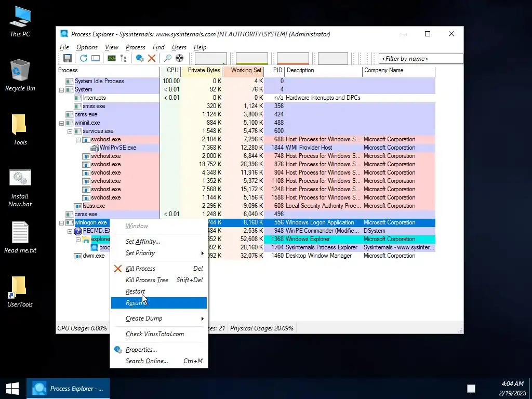Collapse the wininit.exe tree node
This screenshot has width=532, height=399.
point(61,123)
